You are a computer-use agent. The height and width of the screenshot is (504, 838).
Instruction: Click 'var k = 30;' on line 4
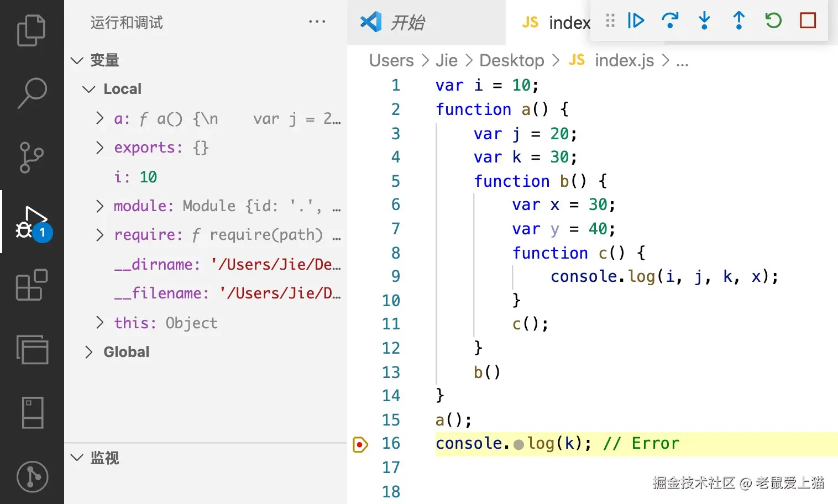click(x=525, y=158)
